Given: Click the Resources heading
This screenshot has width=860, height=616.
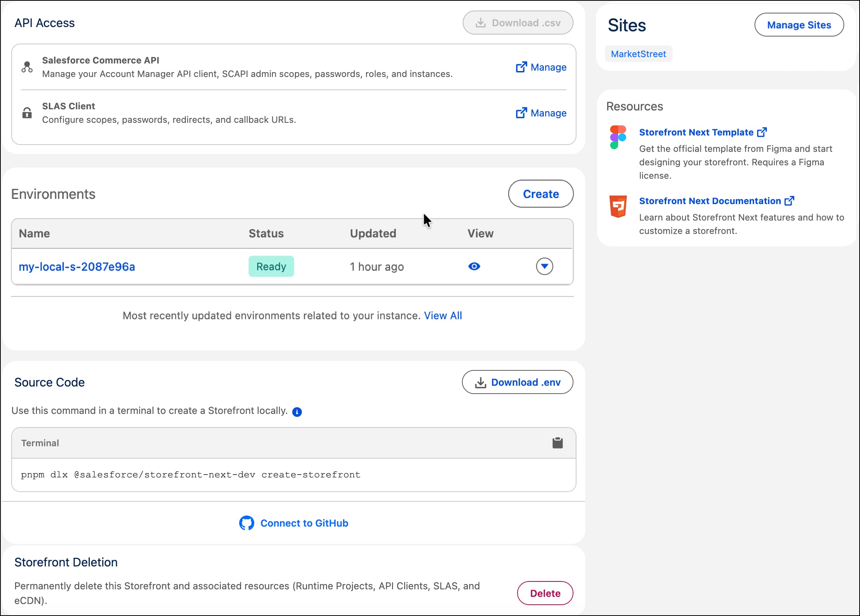Looking at the screenshot, I should coord(634,106).
